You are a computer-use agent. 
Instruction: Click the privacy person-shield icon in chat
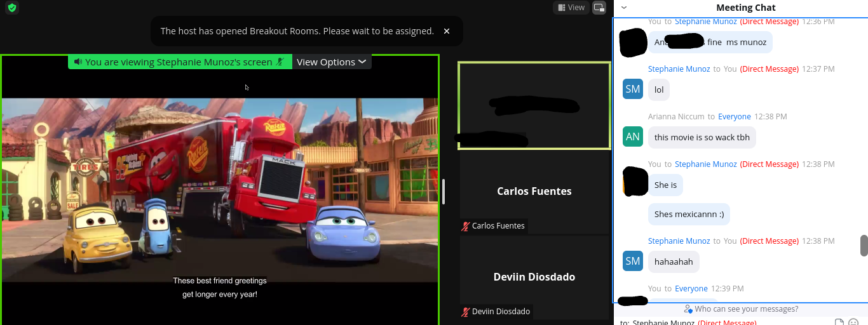(x=688, y=309)
